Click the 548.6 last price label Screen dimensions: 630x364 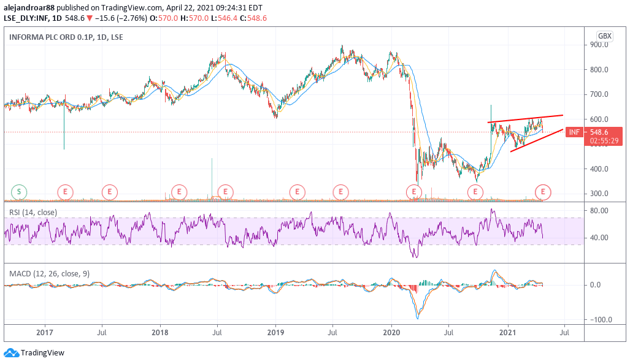click(x=599, y=132)
